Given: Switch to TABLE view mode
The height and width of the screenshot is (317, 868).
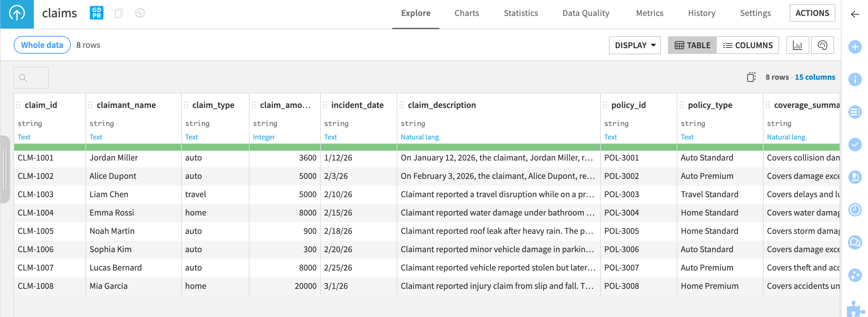Looking at the screenshot, I should (x=692, y=45).
